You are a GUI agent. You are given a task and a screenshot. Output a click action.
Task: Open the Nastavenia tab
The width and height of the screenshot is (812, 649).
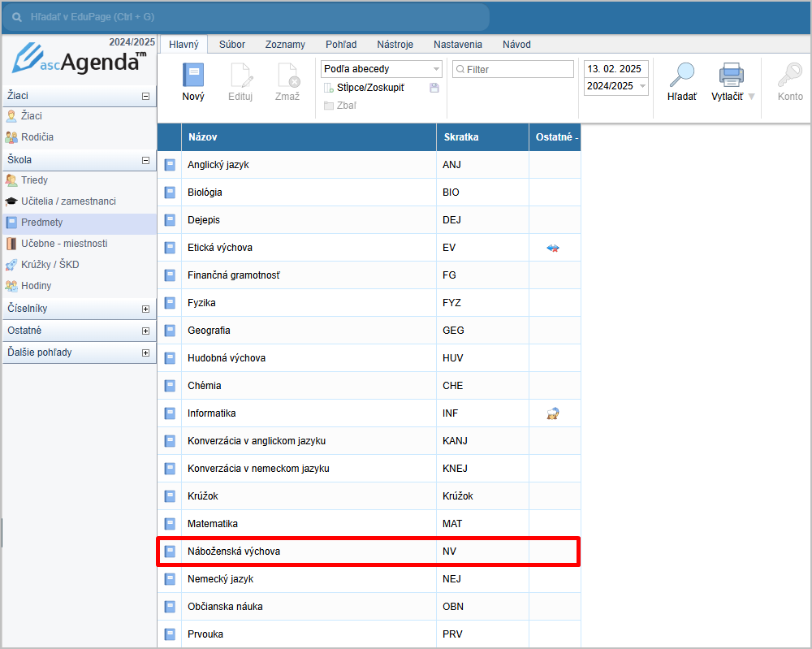[458, 45]
